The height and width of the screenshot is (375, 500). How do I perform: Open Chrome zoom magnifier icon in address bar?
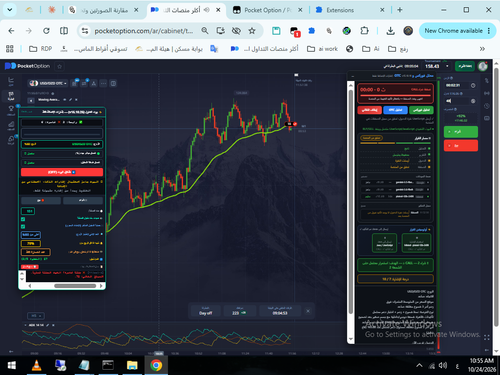(x=205, y=31)
